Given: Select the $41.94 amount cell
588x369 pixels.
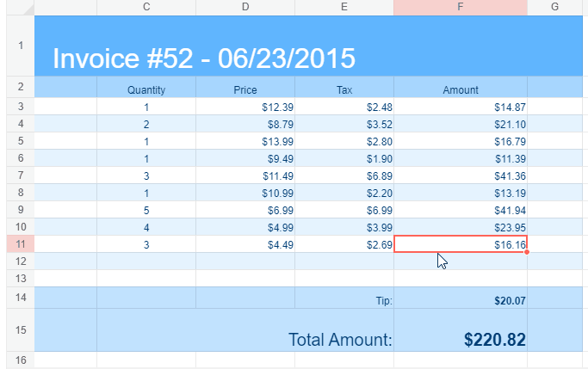Looking at the screenshot, I should (461, 210).
